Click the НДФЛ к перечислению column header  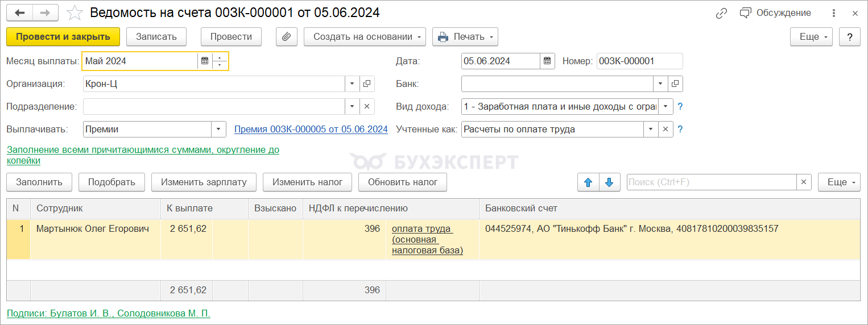pyautogui.click(x=391, y=209)
